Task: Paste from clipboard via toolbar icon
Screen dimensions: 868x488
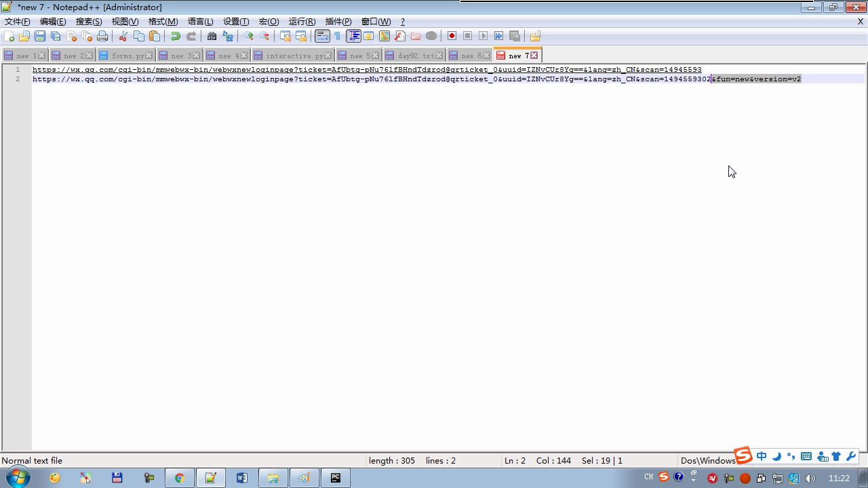Action: tap(155, 36)
